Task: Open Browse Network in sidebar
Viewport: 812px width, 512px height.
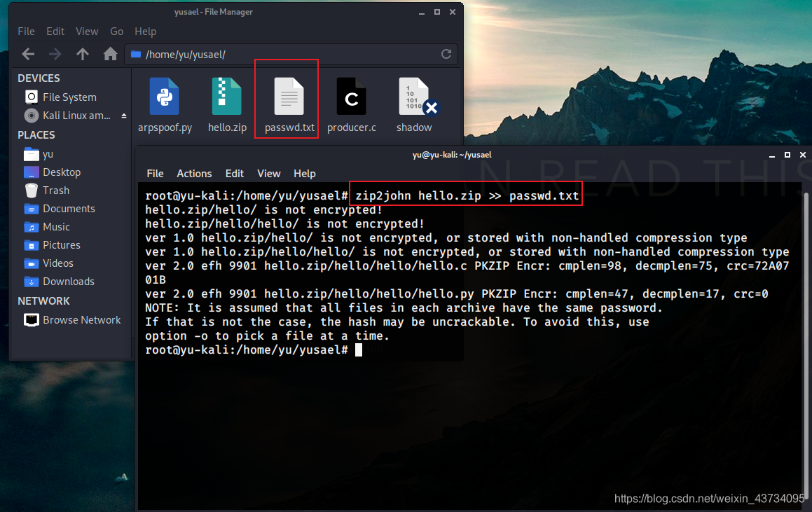Action: [x=72, y=320]
